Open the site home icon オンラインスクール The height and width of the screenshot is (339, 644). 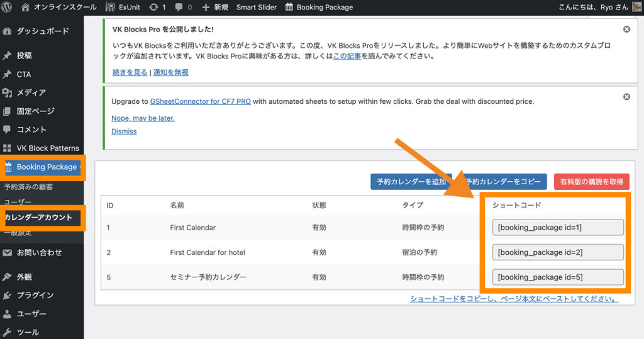[25, 8]
